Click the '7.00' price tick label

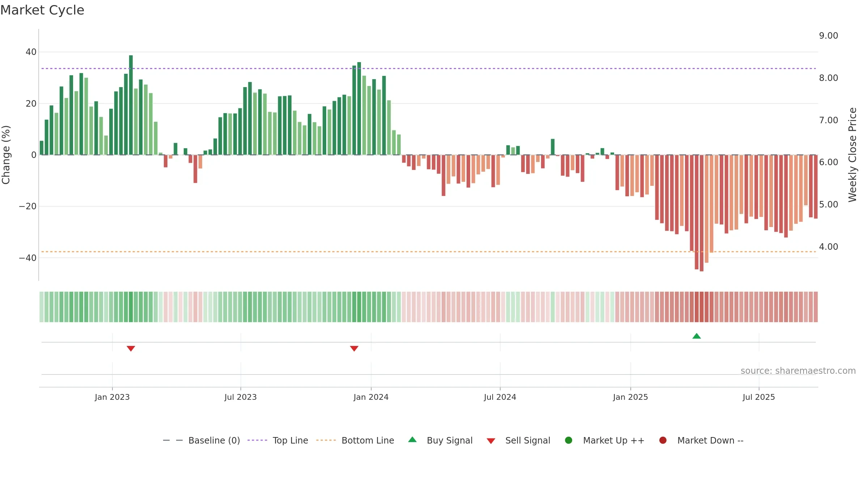coord(829,120)
